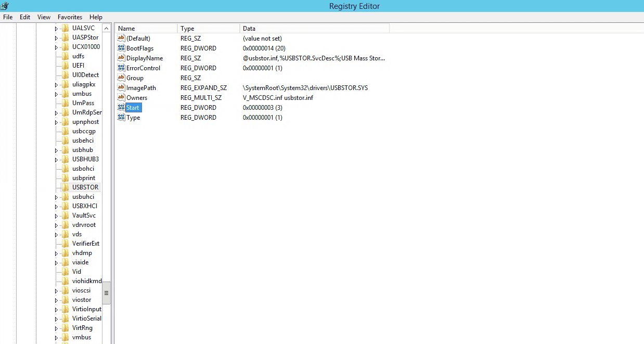Screen dimensions: 644x344
Task: Click the data '0x00000014 (20)'
Action: [264, 48]
